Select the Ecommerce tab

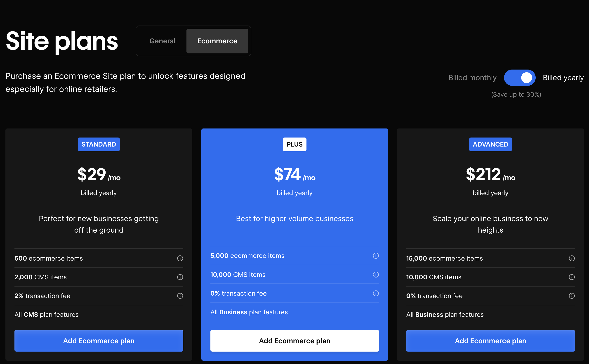[217, 41]
